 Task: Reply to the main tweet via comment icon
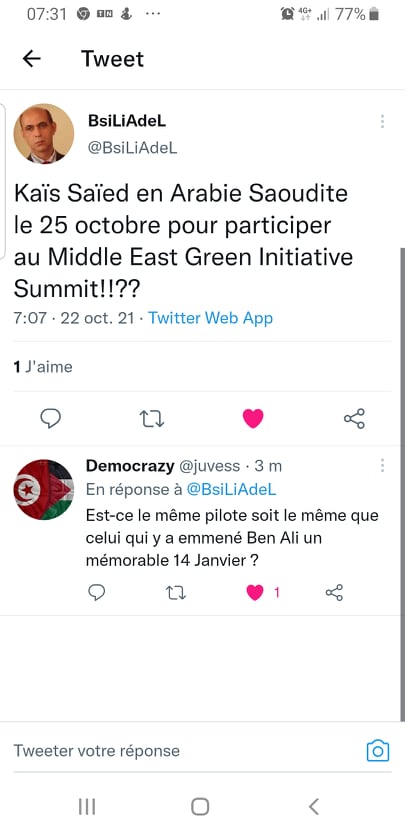(x=50, y=419)
